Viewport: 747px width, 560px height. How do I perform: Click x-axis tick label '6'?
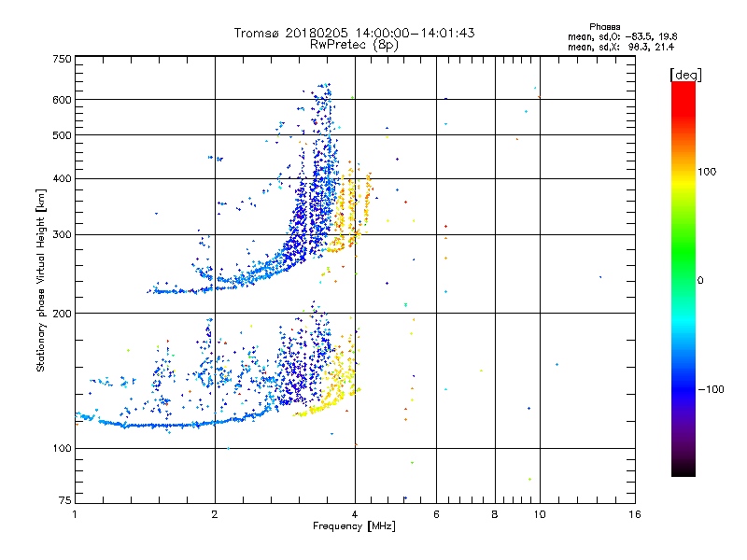436,514
